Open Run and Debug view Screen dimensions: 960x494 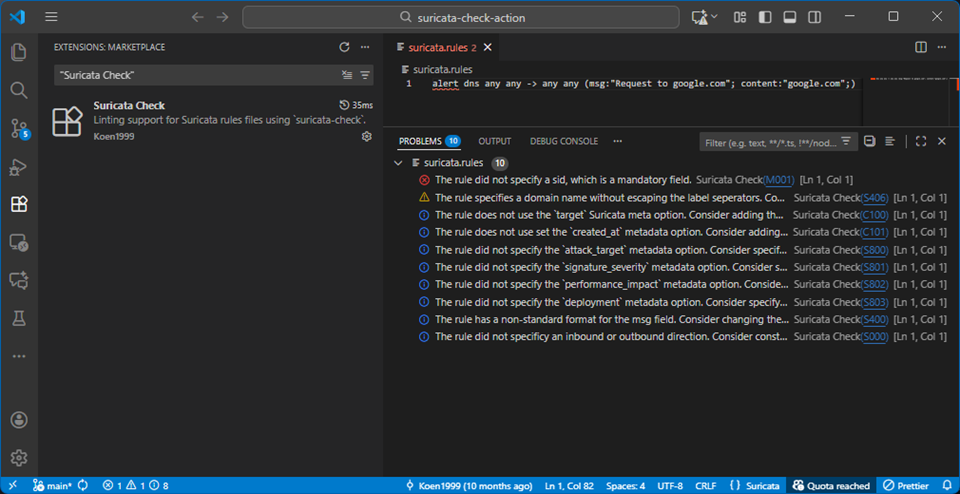tap(19, 167)
